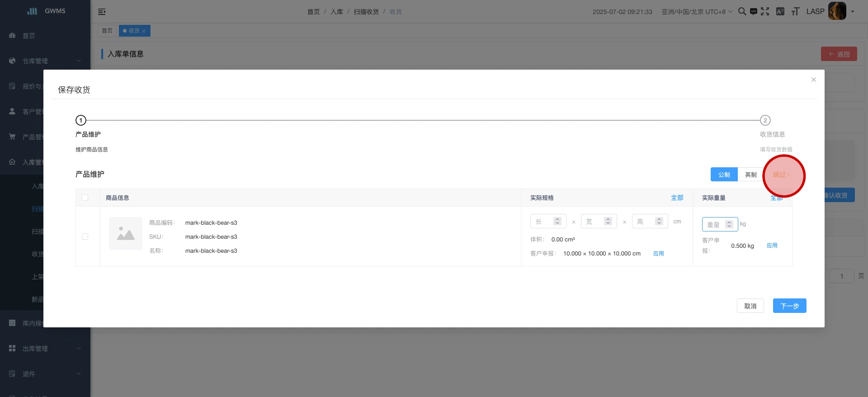Image resolution: width=868 pixels, height=397 pixels.
Task: Click the 取消 cancel button
Action: point(750,306)
